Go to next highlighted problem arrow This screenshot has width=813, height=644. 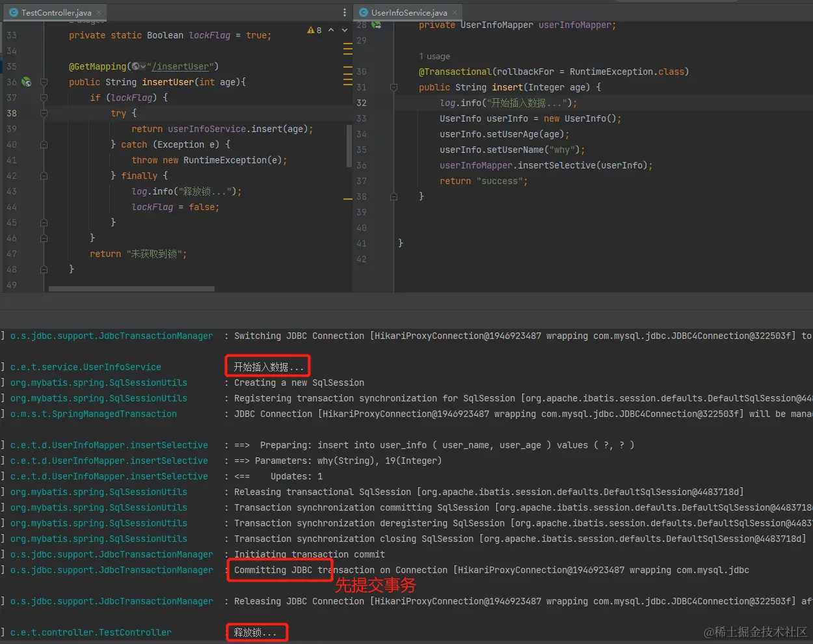click(x=344, y=30)
